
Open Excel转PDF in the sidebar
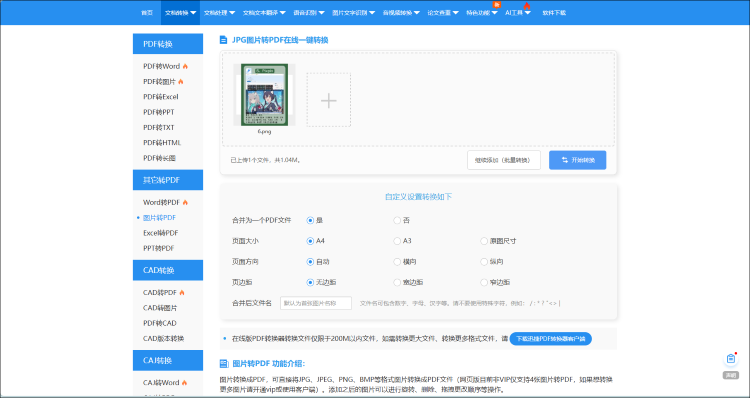click(161, 233)
